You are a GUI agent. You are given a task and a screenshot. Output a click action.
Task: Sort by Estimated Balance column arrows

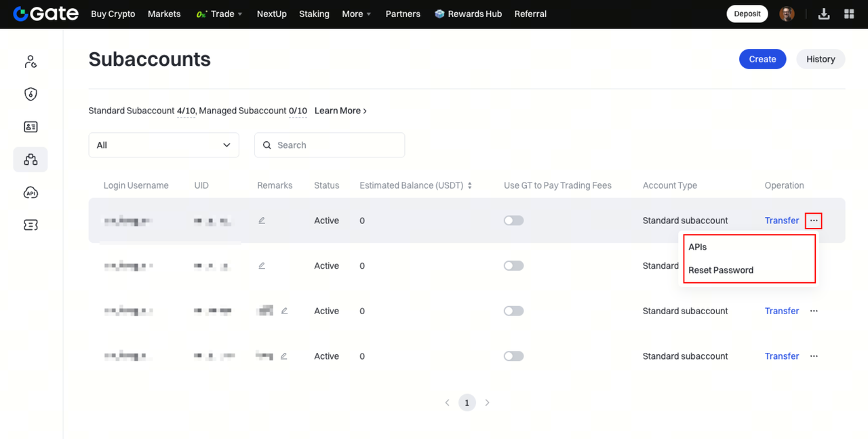pyautogui.click(x=469, y=185)
